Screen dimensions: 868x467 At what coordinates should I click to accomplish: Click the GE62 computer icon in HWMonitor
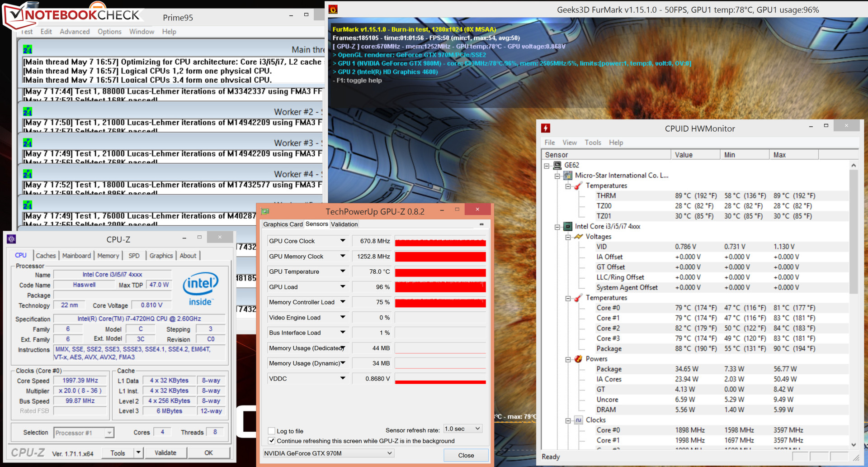[557, 165]
